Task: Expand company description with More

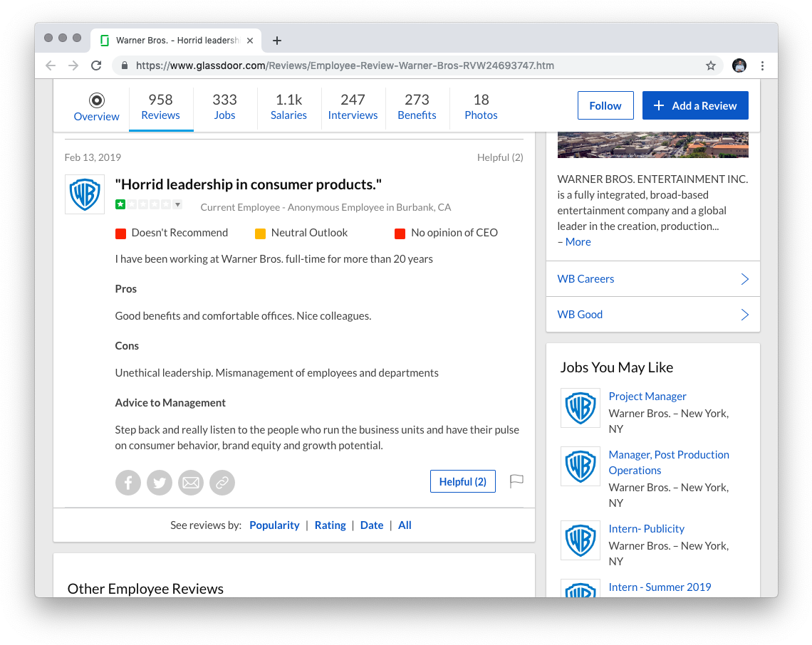Action: [x=578, y=242]
